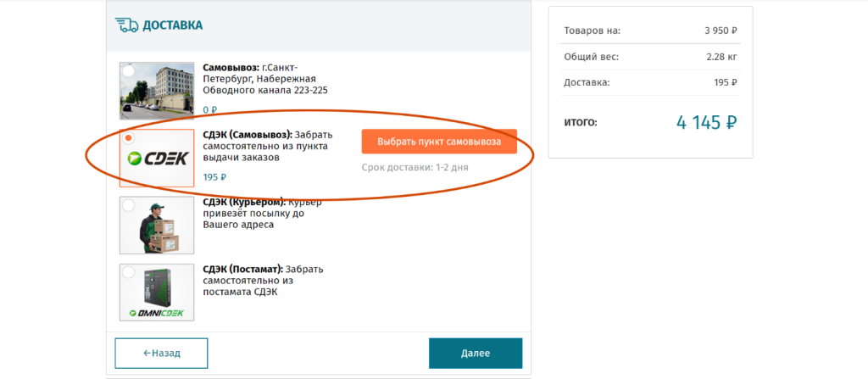Viewport: 868px width, 379px height.
Task: Click the Срок доставки: 1-2 дня text
Action: coord(415,167)
